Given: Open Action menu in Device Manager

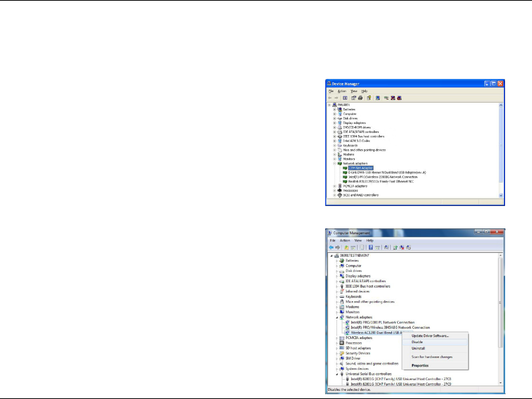Looking at the screenshot, I should coord(342,91).
